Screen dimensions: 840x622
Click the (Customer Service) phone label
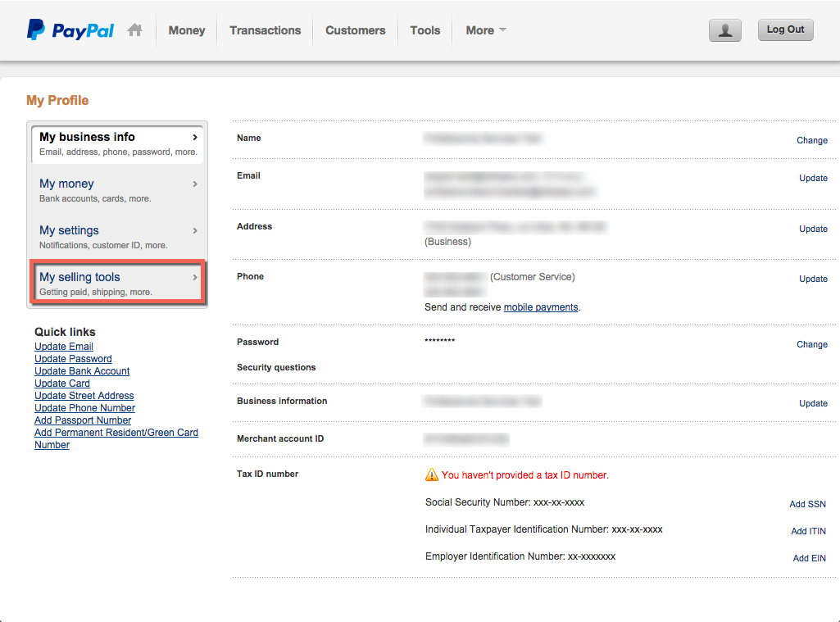coord(533,277)
